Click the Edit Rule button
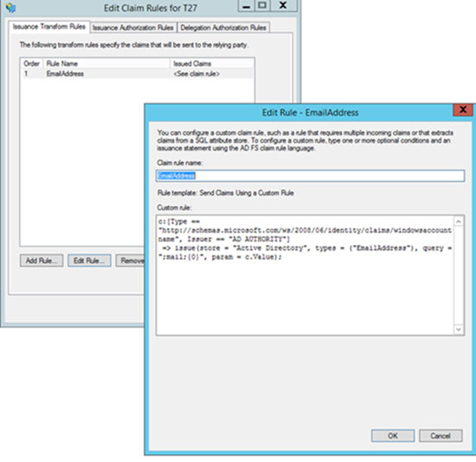This screenshot has height=462, width=476. pos(89,260)
